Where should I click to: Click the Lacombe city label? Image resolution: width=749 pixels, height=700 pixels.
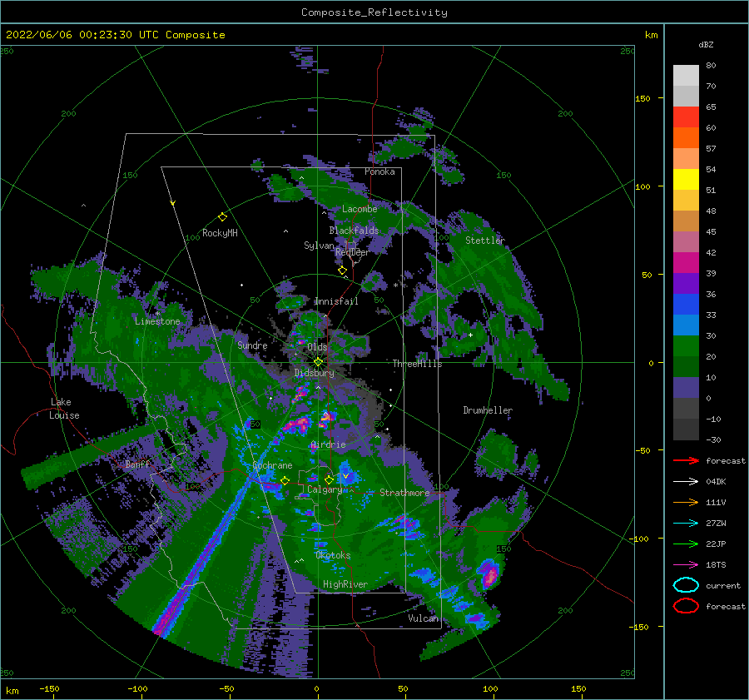pos(360,209)
